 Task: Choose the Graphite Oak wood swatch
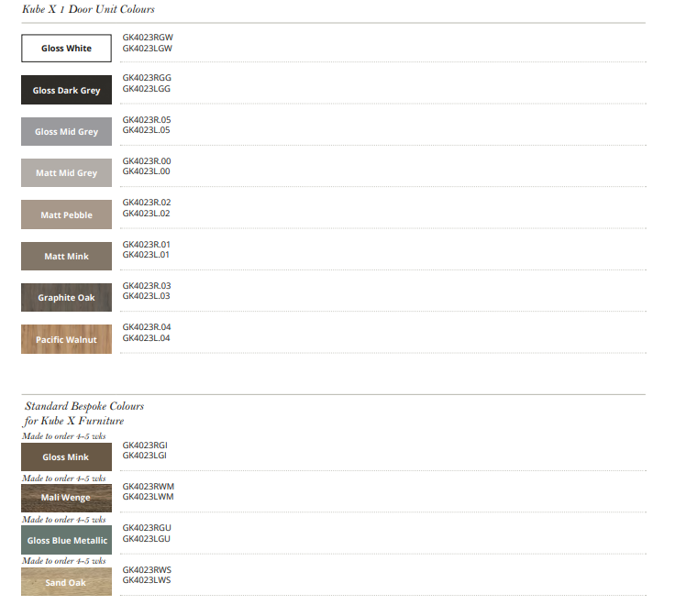click(66, 298)
